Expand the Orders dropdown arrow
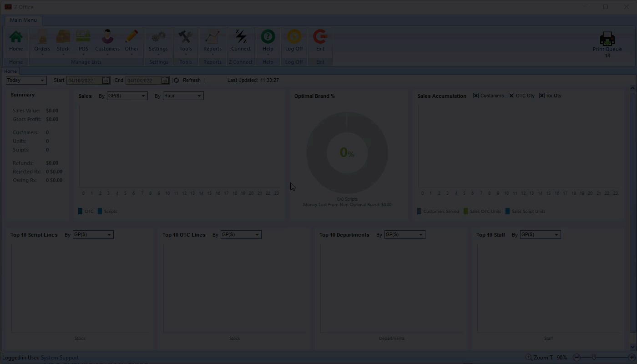Viewport: 637px width, 364px height. tap(42, 55)
